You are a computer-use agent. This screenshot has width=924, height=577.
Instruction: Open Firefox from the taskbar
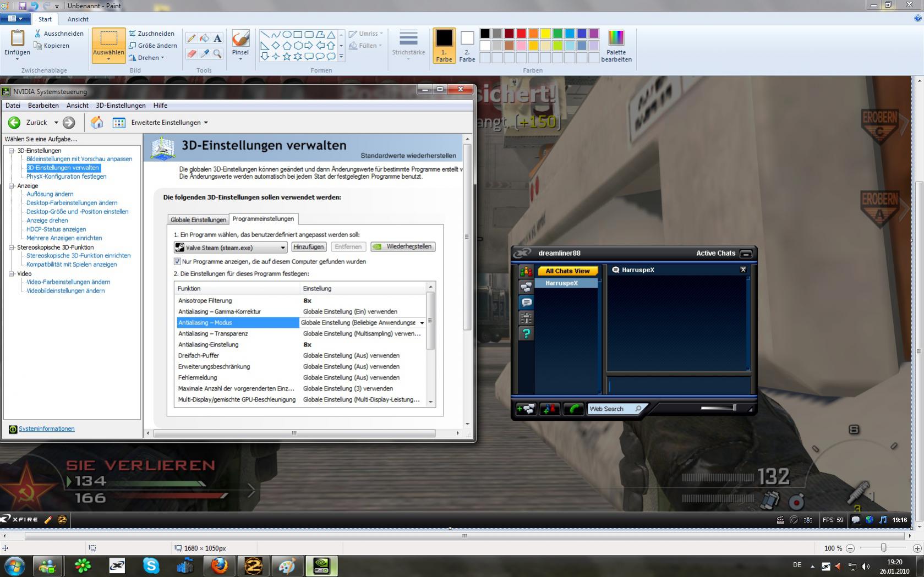[x=220, y=565]
